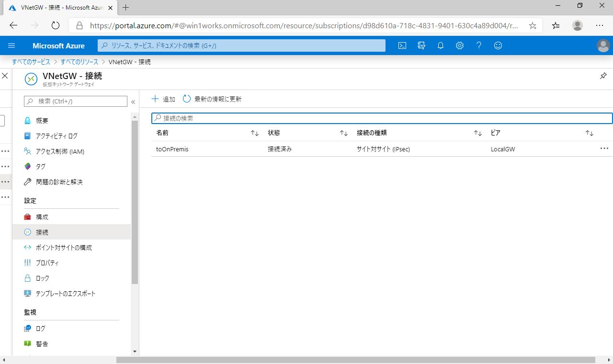This screenshot has height=364, width=613.
Task: Sort by 名前 column arrows
Action: (x=255, y=133)
